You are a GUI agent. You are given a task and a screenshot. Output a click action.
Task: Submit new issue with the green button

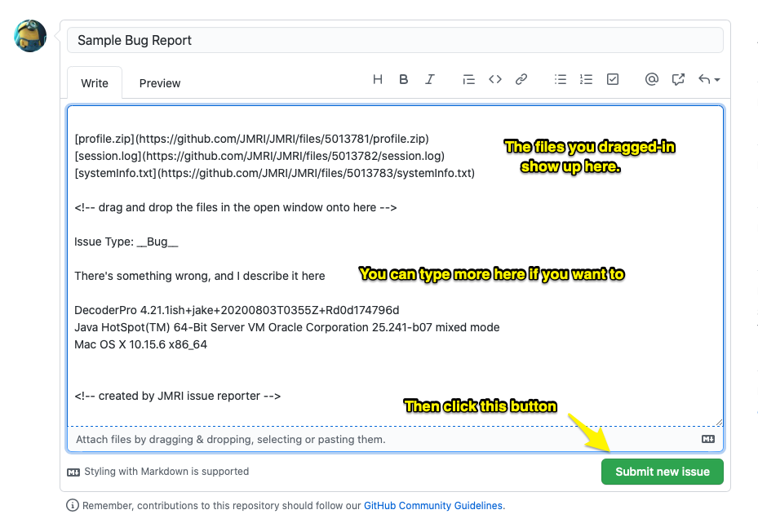click(662, 472)
